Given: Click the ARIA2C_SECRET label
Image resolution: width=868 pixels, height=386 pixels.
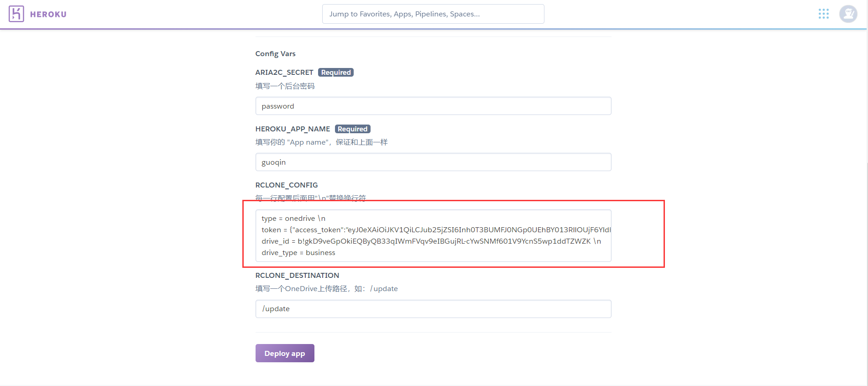Looking at the screenshot, I should (x=284, y=73).
